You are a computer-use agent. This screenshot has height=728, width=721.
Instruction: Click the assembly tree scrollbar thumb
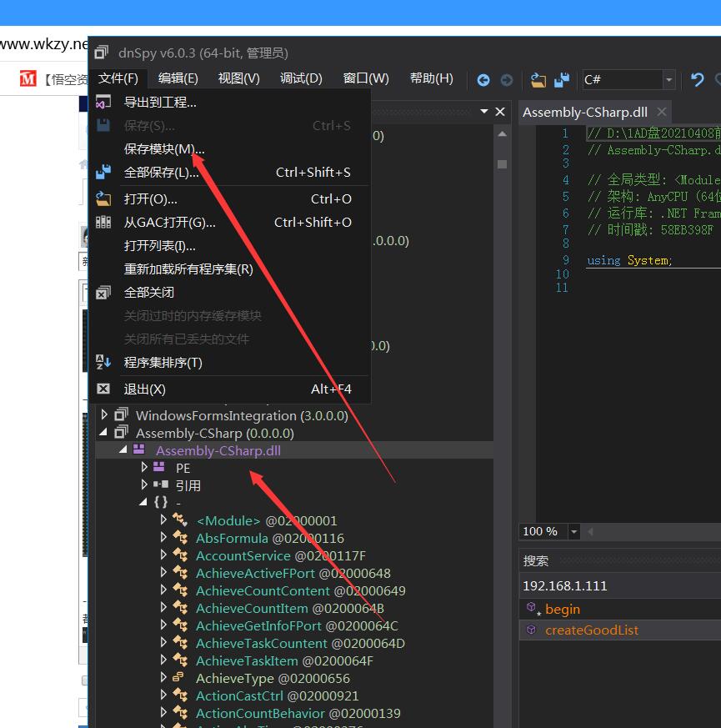pos(502,164)
